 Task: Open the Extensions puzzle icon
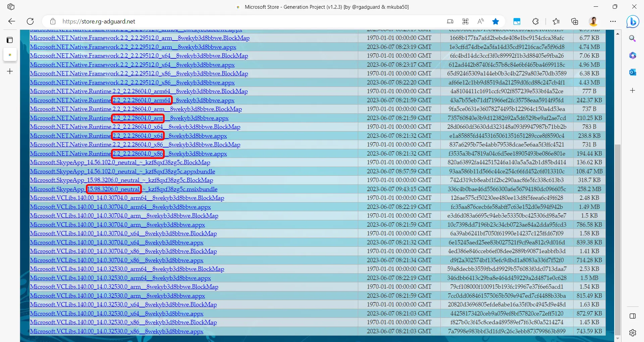coord(535,21)
